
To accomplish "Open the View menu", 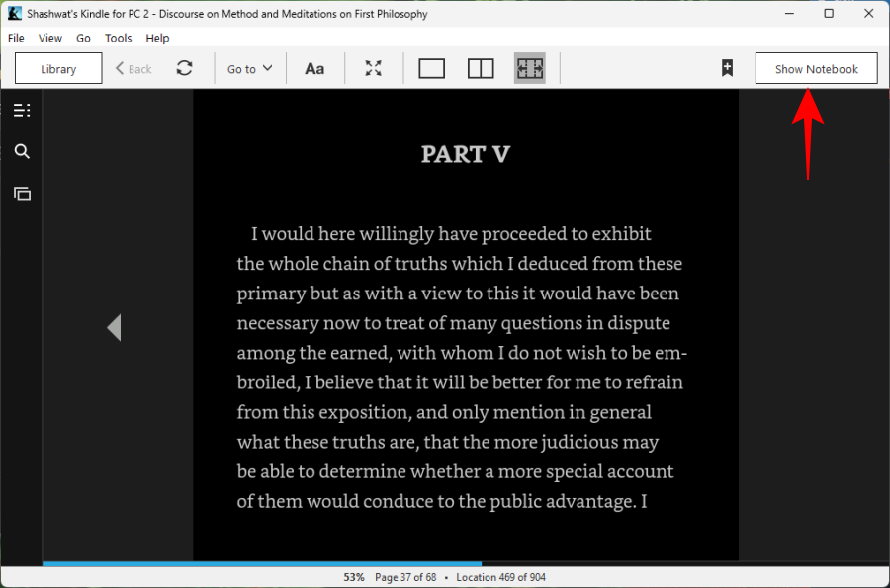I will (x=50, y=38).
